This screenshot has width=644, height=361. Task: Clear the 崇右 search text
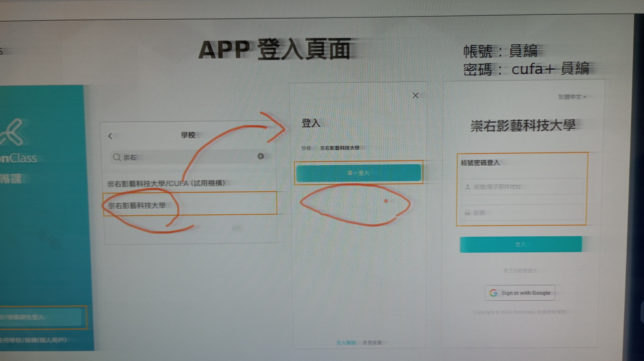tap(260, 156)
